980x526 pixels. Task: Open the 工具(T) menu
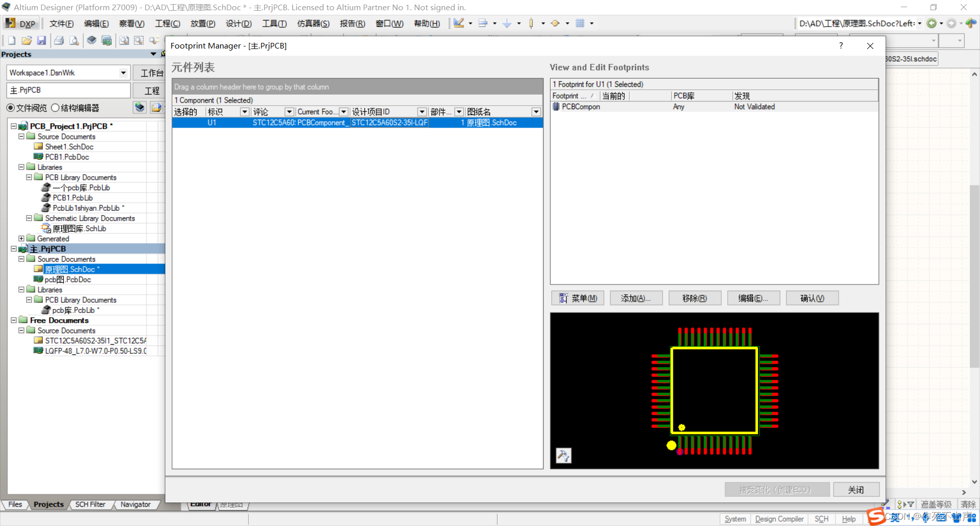coord(274,23)
